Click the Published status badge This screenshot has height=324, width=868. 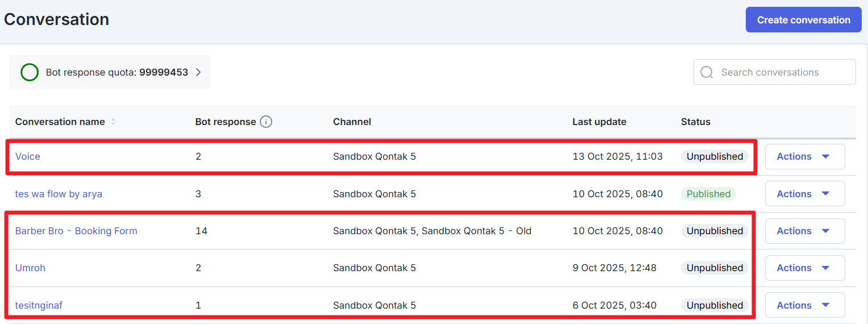pyautogui.click(x=708, y=194)
